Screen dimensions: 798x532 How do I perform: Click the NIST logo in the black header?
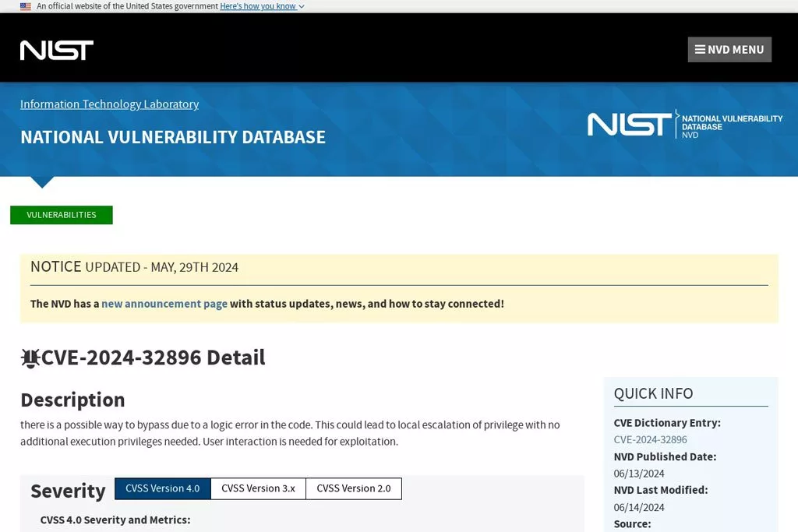click(57, 50)
